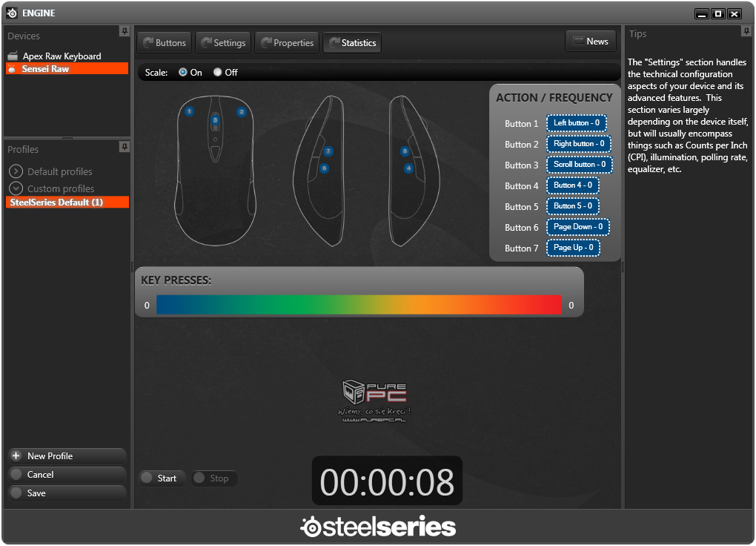Save the current profile
Image resolution: width=756 pixels, height=546 pixels.
point(67,493)
